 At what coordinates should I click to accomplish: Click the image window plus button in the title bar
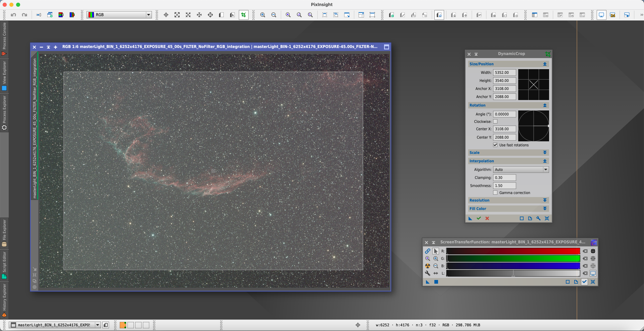(56, 47)
